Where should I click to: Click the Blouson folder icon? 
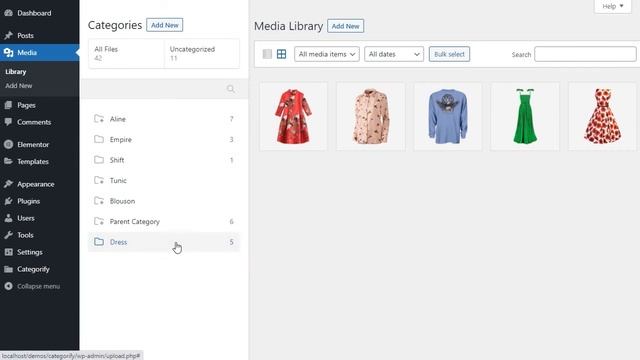(x=99, y=201)
